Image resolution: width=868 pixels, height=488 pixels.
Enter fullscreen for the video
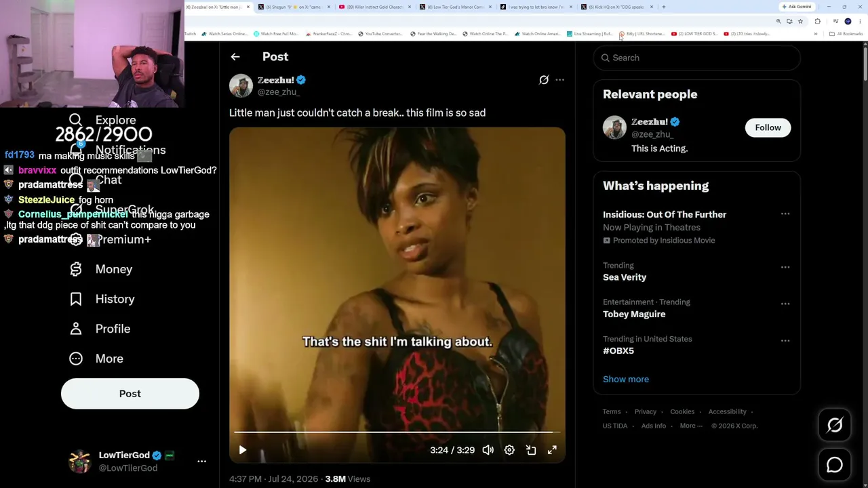552,450
